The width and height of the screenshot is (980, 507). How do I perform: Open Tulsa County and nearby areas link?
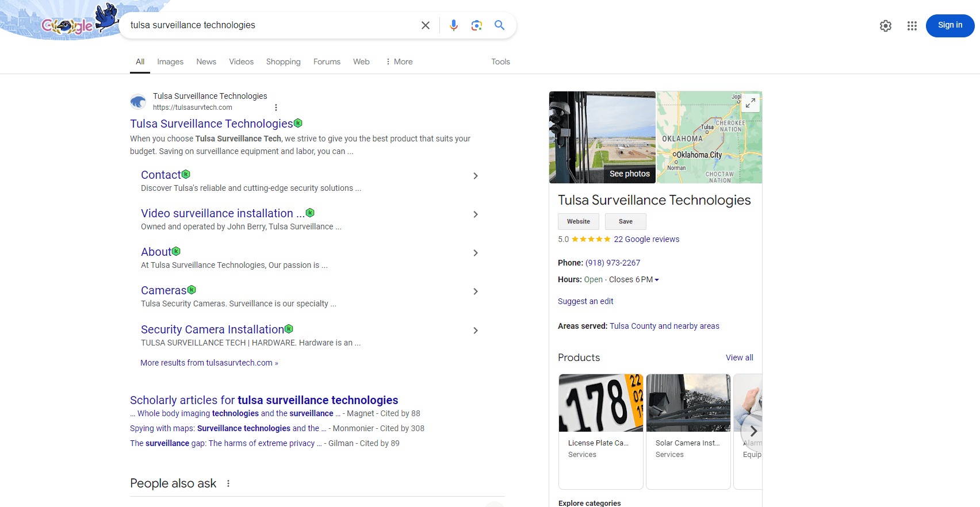(x=664, y=326)
